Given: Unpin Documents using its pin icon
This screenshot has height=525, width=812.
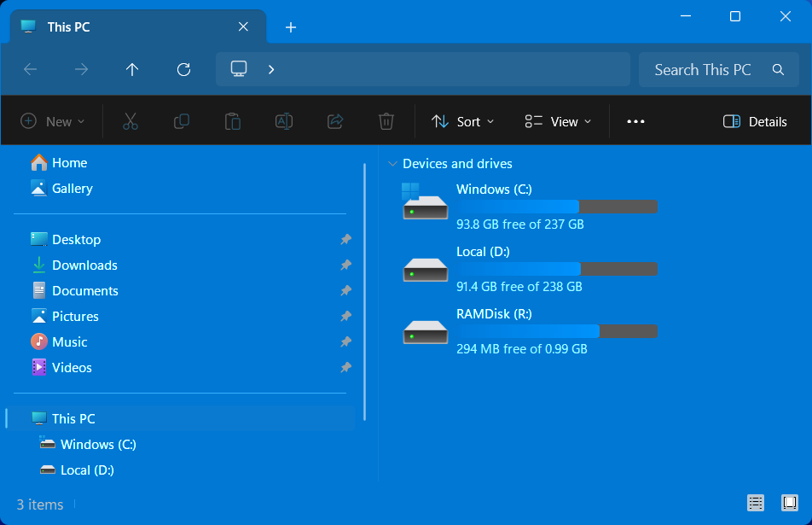Looking at the screenshot, I should [346, 291].
